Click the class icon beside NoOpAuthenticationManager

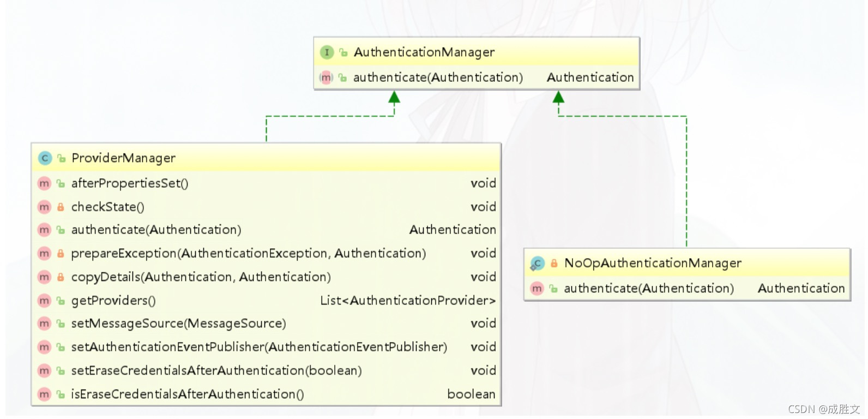point(537,264)
